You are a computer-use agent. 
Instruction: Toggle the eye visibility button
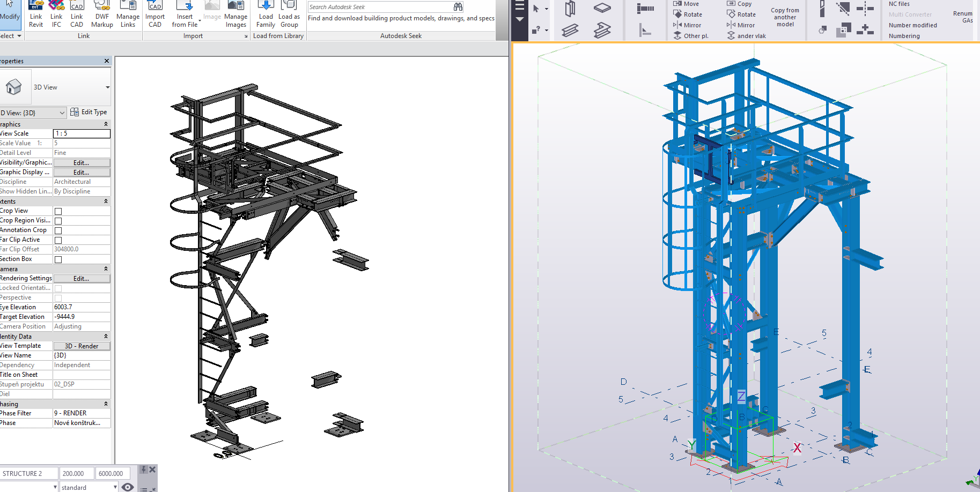point(128,487)
